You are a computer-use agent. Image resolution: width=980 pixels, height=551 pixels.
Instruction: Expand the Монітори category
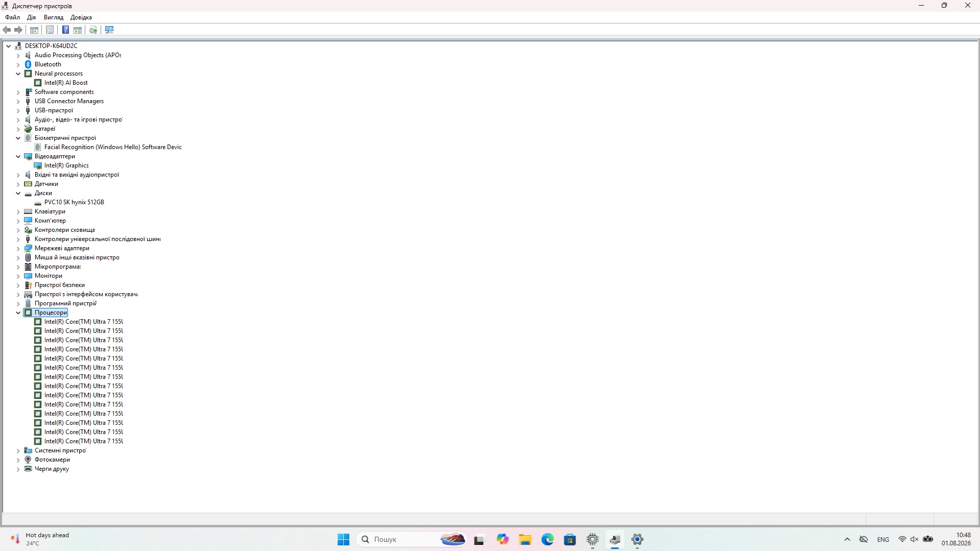(x=18, y=276)
